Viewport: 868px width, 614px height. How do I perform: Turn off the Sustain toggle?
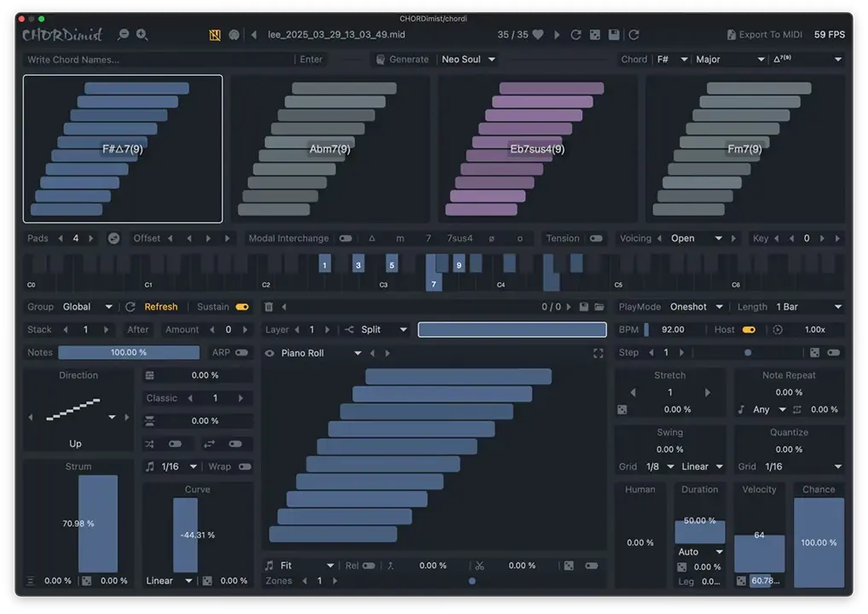pyautogui.click(x=242, y=307)
